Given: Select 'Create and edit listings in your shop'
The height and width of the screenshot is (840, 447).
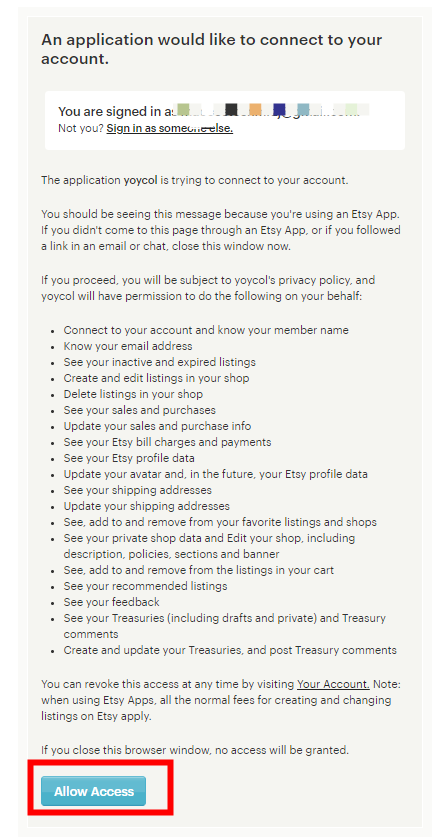Looking at the screenshot, I should 157,378.
